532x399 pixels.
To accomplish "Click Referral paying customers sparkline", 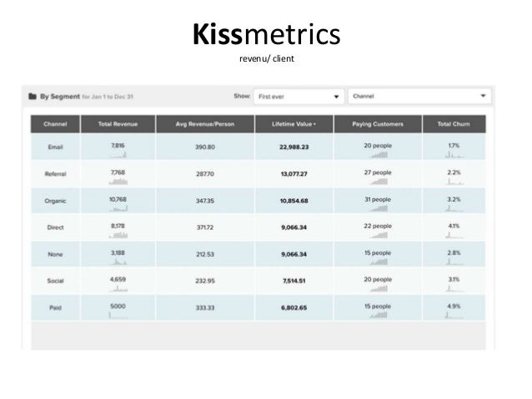I will click(379, 182).
